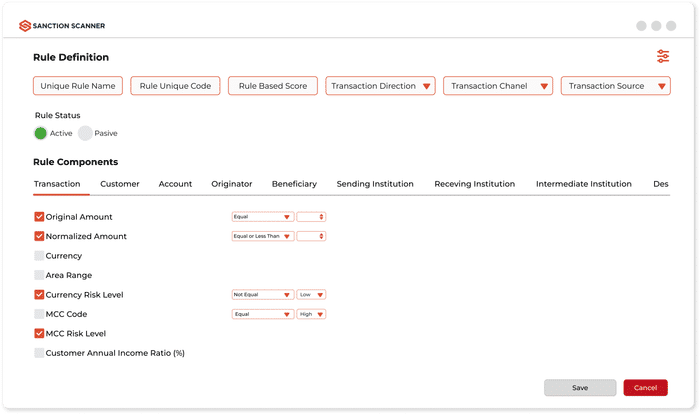This screenshot has height=414, width=700.
Task: Open the Transaction Source dropdown
Action: click(x=616, y=86)
